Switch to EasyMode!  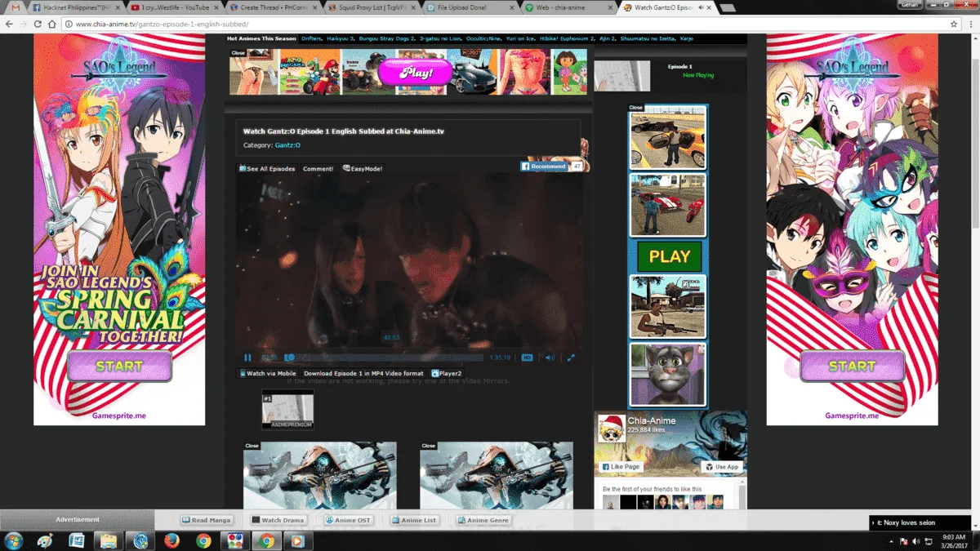tap(363, 169)
